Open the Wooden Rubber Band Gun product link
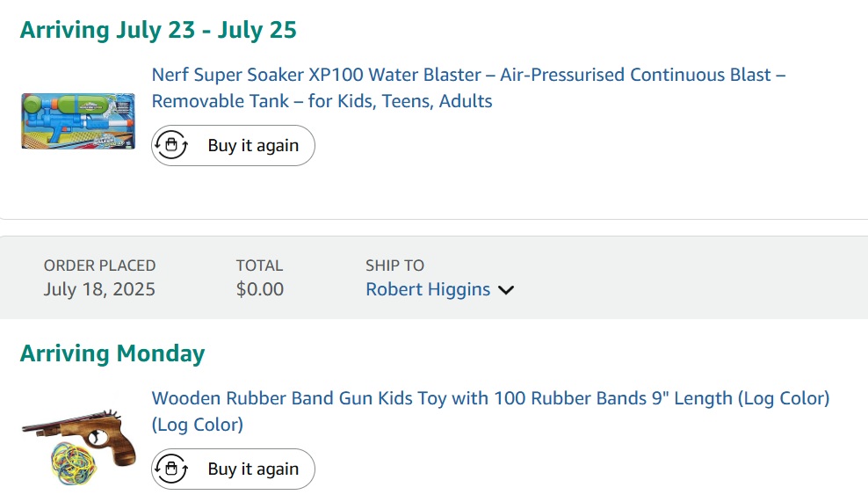The image size is (868, 502). [x=490, y=398]
